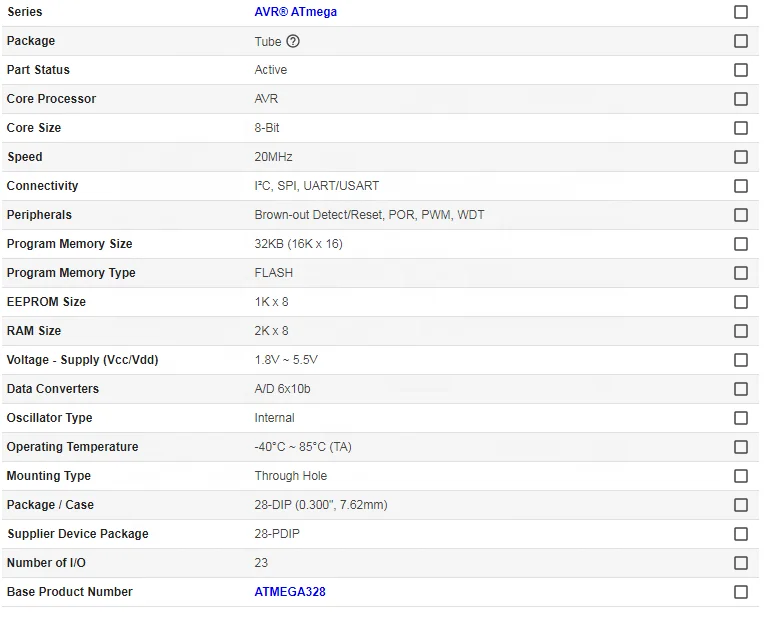Check the Series row checkbox

tap(741, 12)
